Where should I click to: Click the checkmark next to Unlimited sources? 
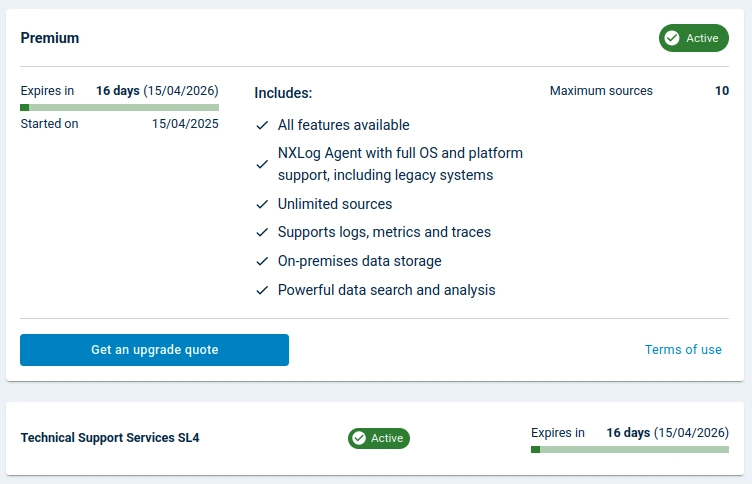coord(262,204)
